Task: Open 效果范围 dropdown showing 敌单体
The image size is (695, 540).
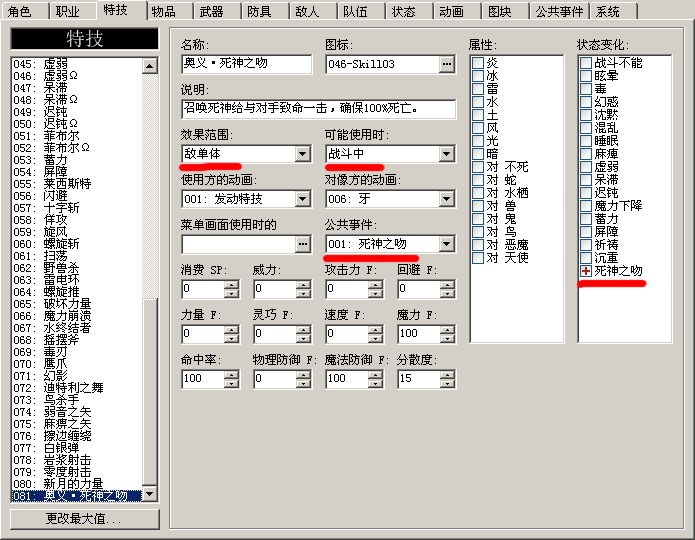Action: pos(303,154)
